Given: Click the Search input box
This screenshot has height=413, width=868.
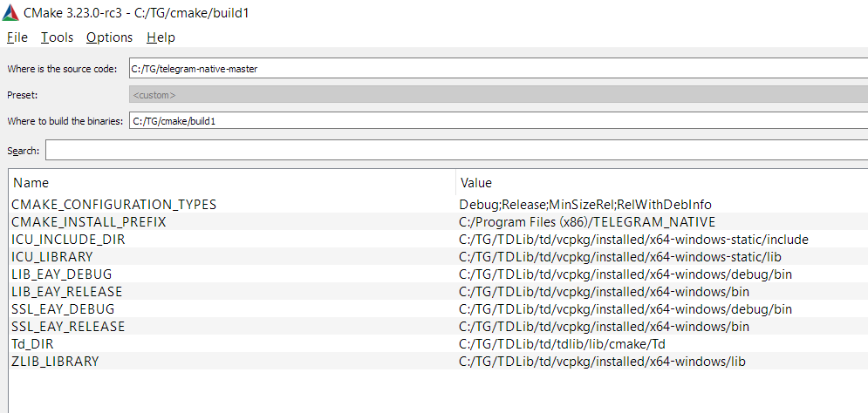Looking at the screenshot, I should coord(457,150).
